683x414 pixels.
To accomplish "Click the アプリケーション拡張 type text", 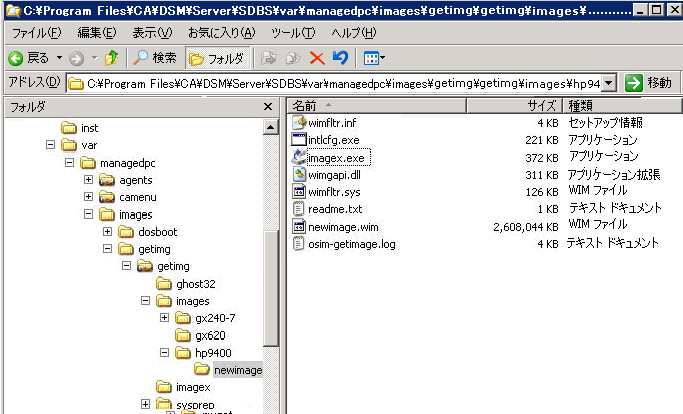I will click(614, 174).
